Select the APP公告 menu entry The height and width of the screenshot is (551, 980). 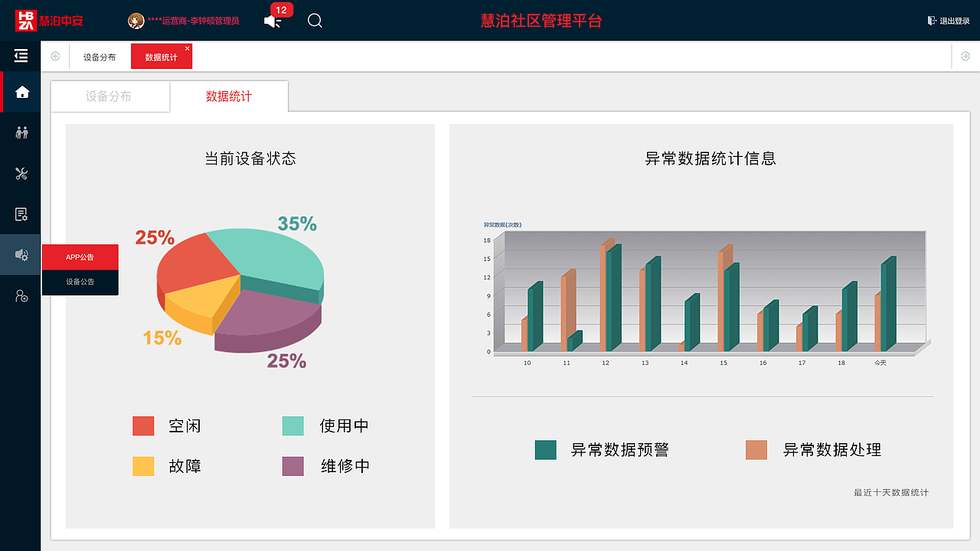pos(80,257)
